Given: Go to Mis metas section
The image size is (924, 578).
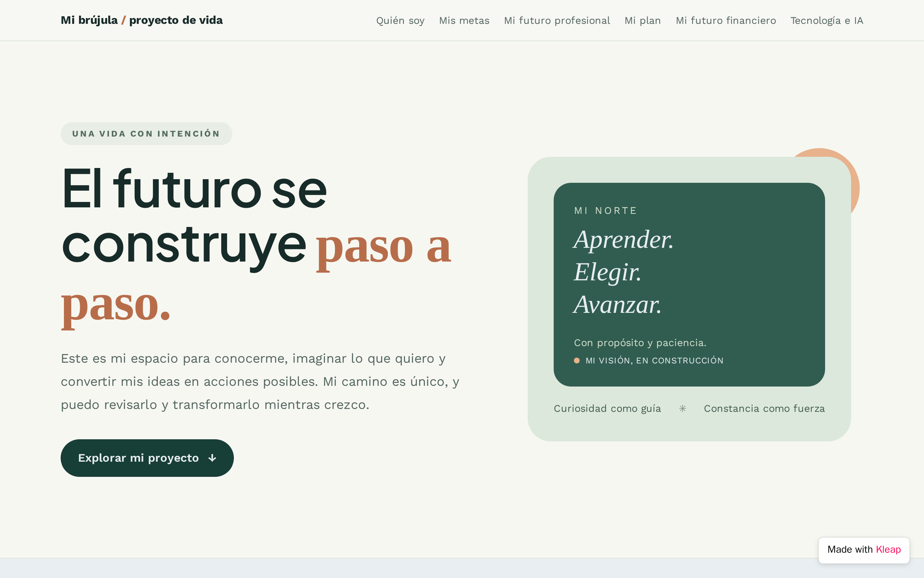Looking at the screenshot, I should pyautogui.click(x=464, y=21).
